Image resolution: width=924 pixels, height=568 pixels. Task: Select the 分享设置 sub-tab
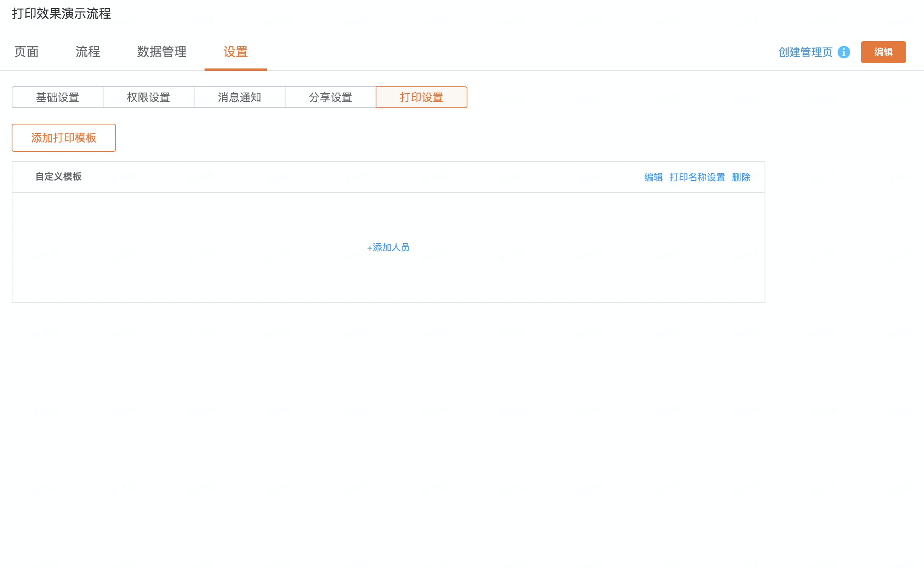(331, 97)
